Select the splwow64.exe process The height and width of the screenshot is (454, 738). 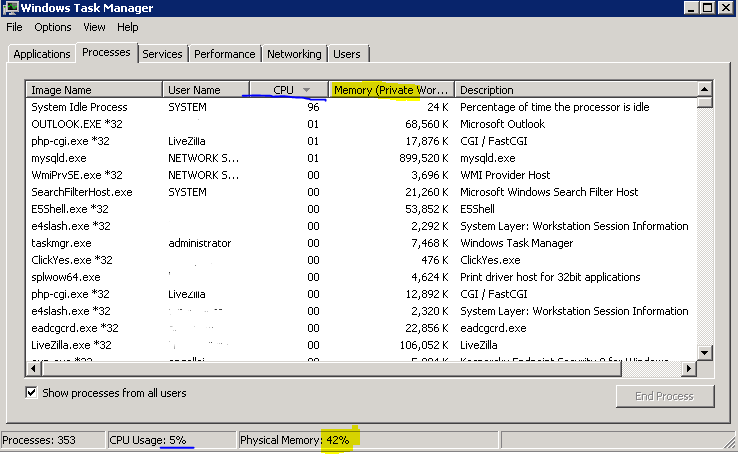coord(361,277)
